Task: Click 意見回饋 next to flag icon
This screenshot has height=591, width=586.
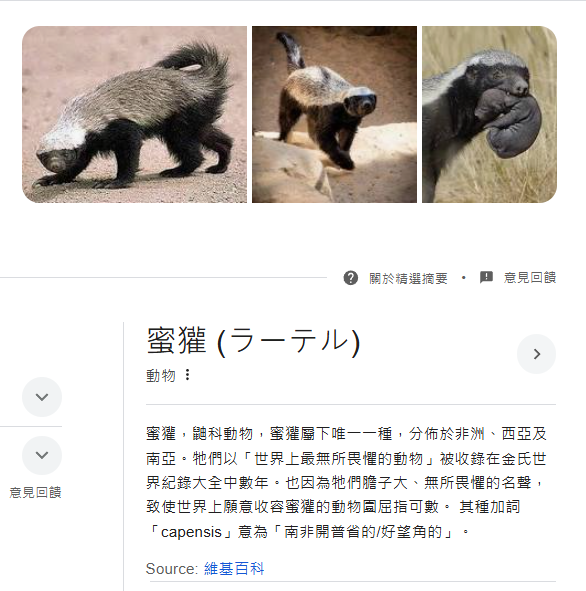Action: coord(530,277)
